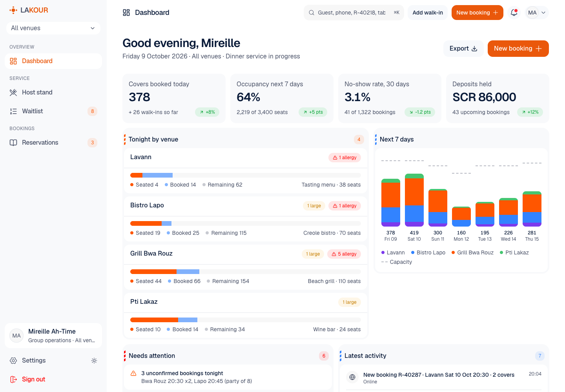
Task: Click the -1.2 pts no-show badge
Action: [420, 112]
